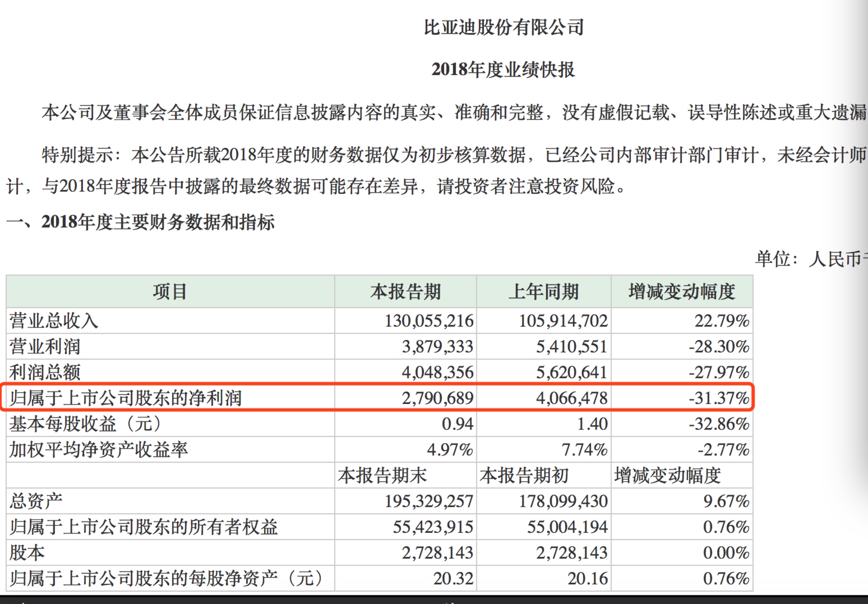Image resolution: width=868 pixels, height=604 pixels.
Task: Click the value 55,423,915
Action: click(x=433, y=527)
